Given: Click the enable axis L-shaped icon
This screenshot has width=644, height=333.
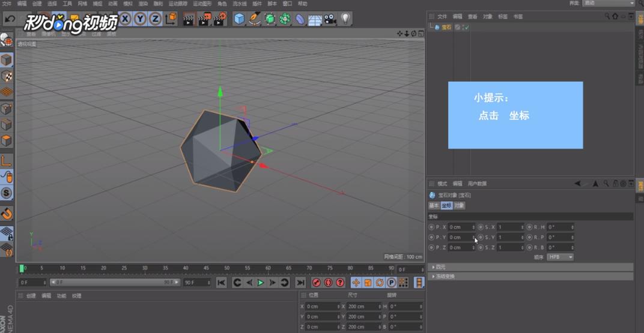Looking at the screenshot, I should 7,161.
